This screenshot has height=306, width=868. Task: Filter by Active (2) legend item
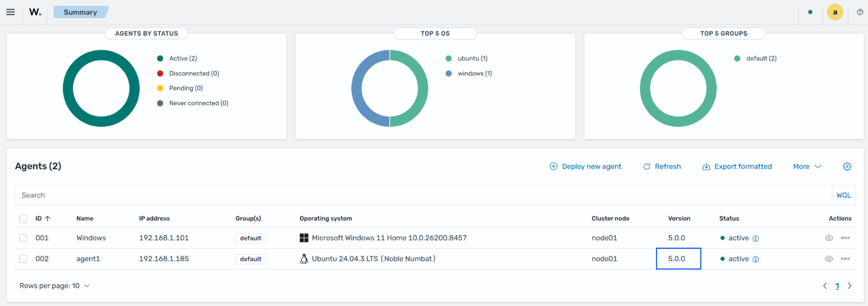177,58
